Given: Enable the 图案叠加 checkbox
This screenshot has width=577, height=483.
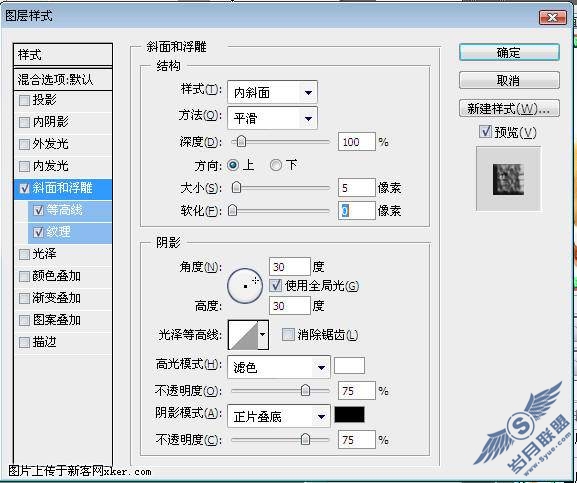Looking at the screenshot, I should (24, 320).
